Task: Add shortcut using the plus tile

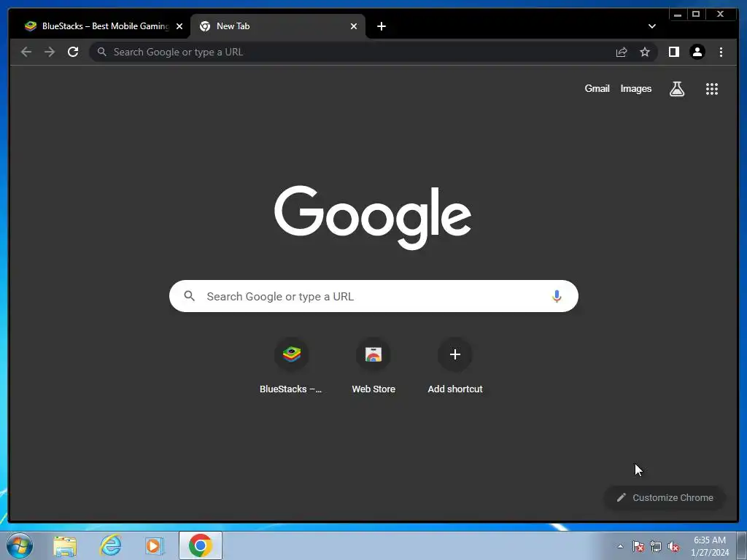Action: pos(455,367)
